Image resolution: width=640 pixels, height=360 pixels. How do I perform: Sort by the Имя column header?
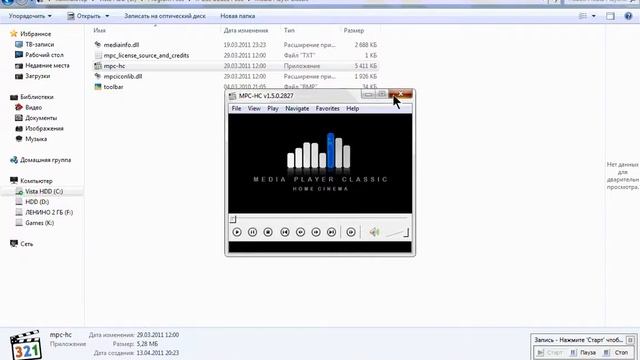click(99, 30)
